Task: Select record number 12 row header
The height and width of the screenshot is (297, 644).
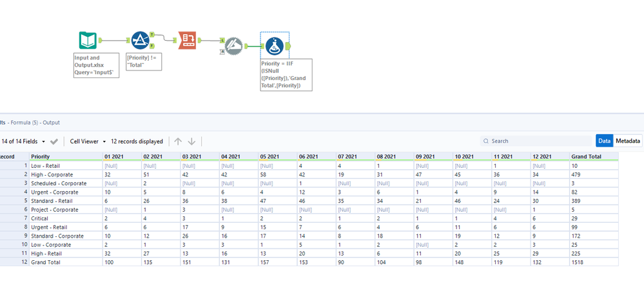Action: [14, 262]
